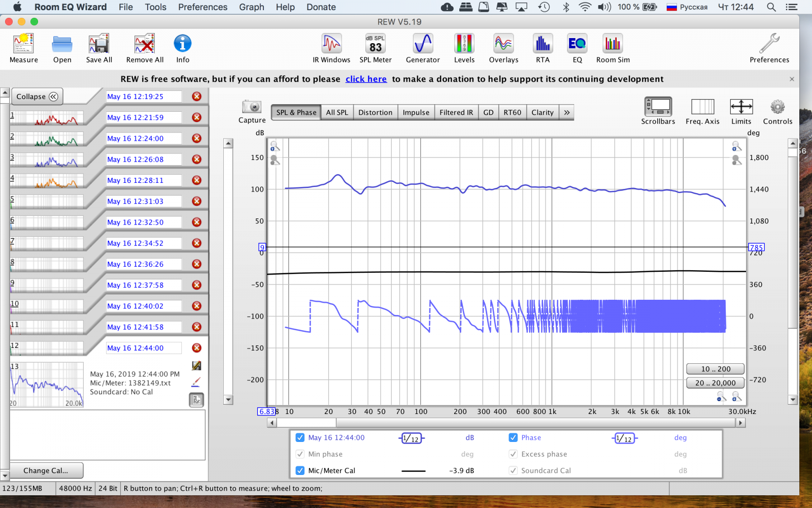Image resolution: width=812 pixels, height=508 pixels.
Task: Toggle Soundcard Cal checkbox
Action: pos(513,470)
